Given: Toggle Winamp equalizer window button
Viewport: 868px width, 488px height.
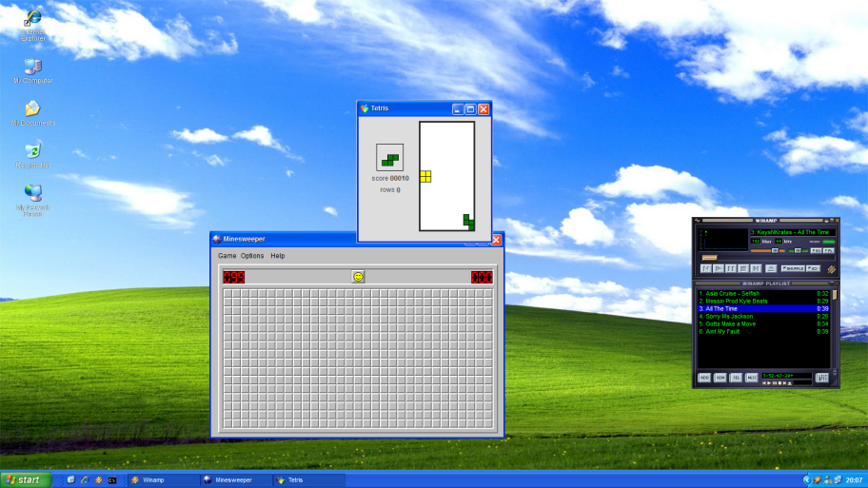Looking at the screenshot, I should click(x=816, y=250).
